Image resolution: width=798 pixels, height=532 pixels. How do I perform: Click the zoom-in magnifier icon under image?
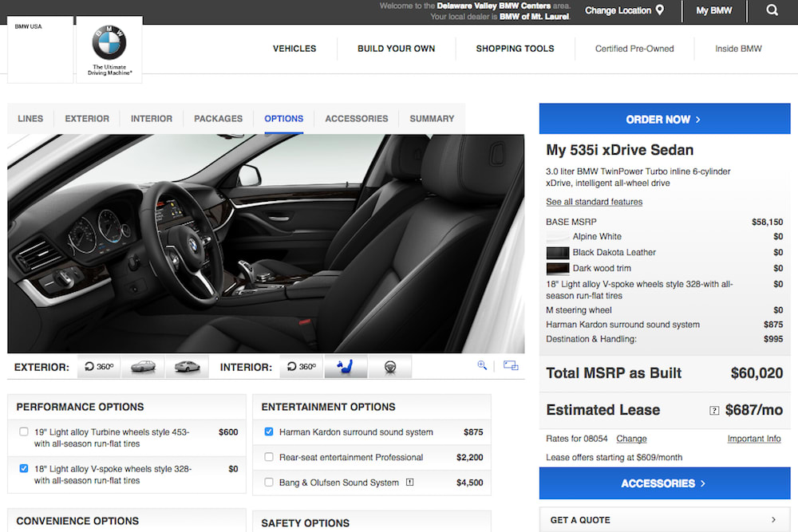482,365
